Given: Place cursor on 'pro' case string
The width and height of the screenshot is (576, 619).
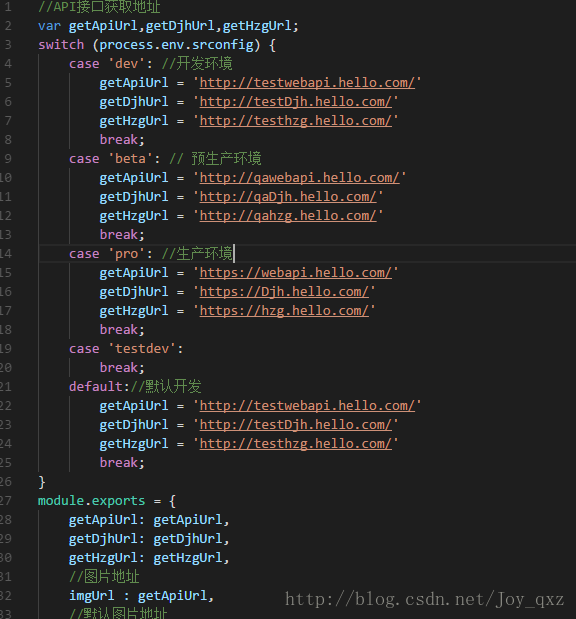Looking at the screenshot, I should click(126, 254).
